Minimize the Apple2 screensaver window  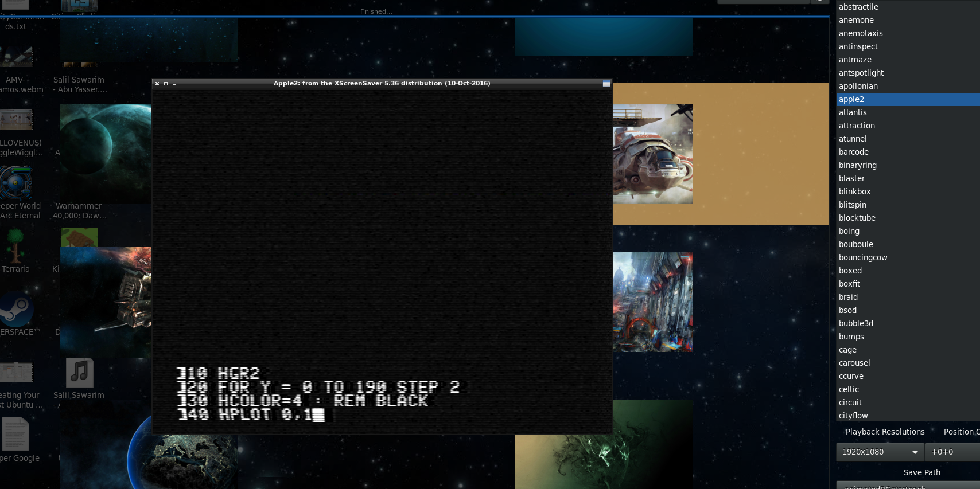tap(174, 84)
